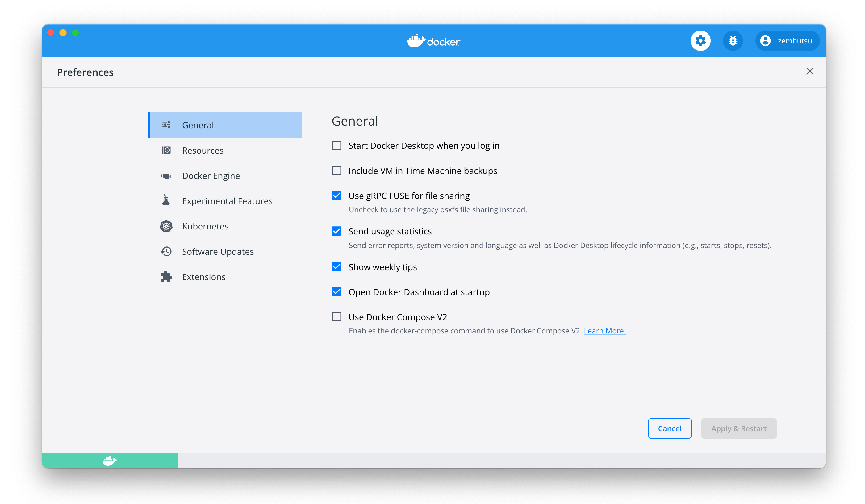Screen dimensions: 865x504
Task: Switch to the Resources section
Action: tap(225, 150)
